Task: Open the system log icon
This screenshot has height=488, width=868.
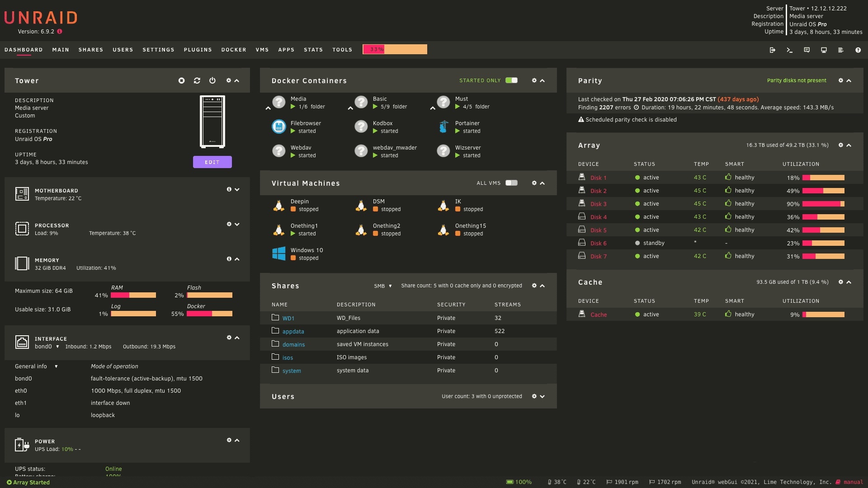Action: 841,50
